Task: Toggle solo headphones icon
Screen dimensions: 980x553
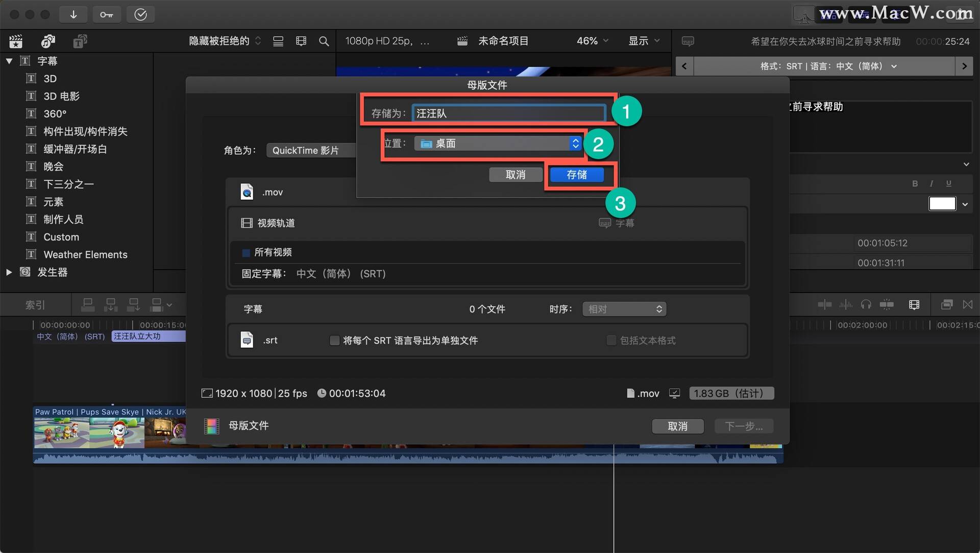Action: click(x=866, y=305)
